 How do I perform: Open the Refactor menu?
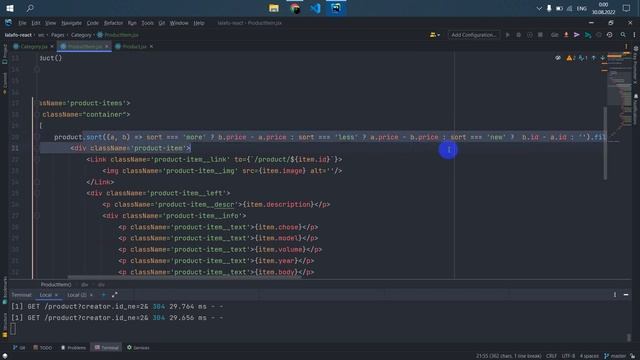(x=113, y=23)
